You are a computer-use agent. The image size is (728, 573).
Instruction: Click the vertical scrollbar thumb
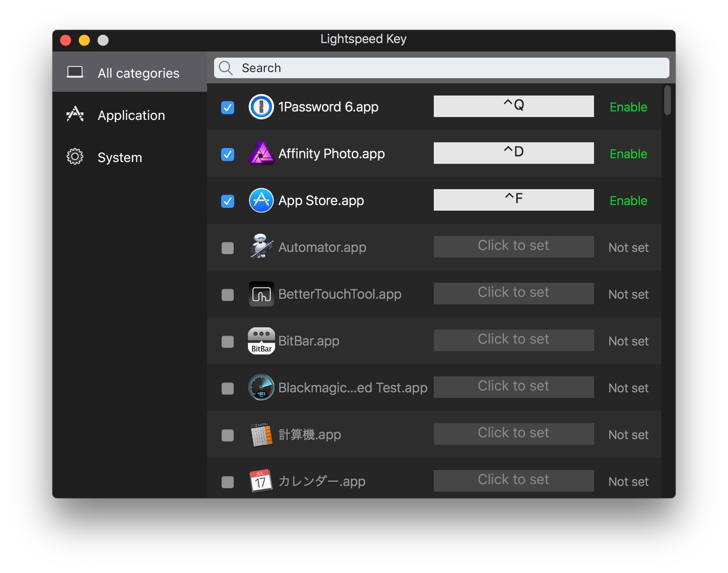click(x=668, y=100)
